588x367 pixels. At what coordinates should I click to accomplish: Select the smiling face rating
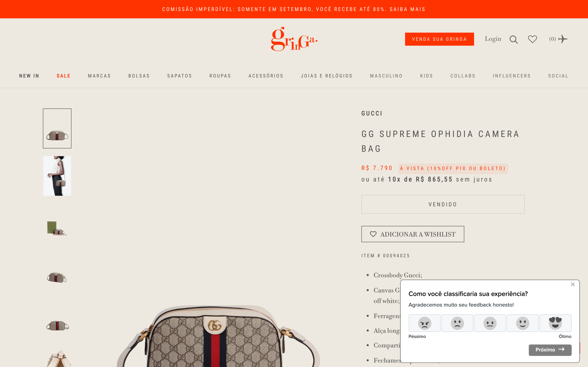coord(523,323)
